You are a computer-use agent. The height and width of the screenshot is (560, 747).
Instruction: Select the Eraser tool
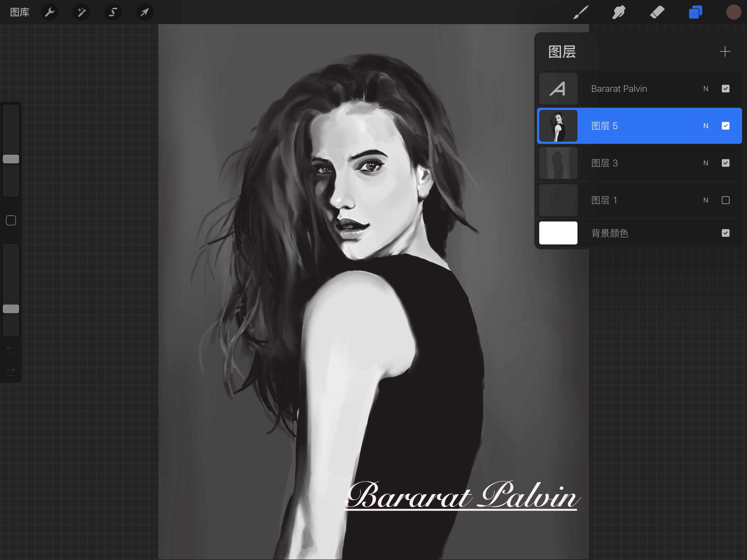click(x=657, y=12)
